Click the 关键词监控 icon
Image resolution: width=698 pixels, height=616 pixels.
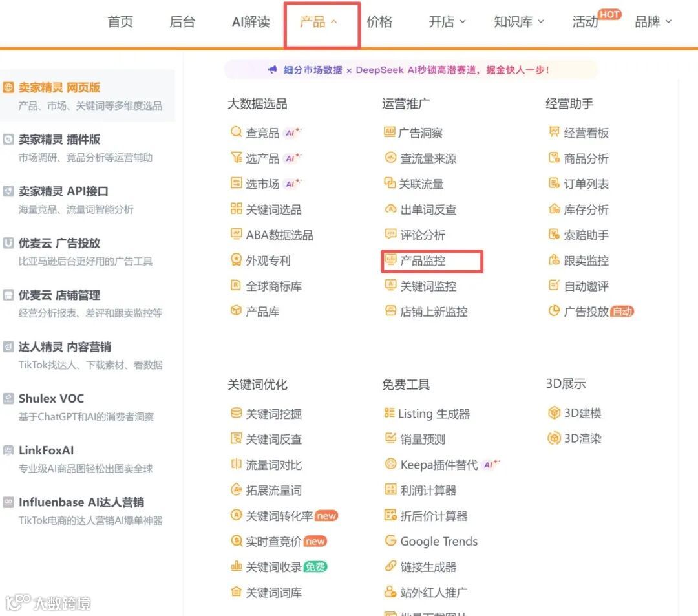[390, 285]
